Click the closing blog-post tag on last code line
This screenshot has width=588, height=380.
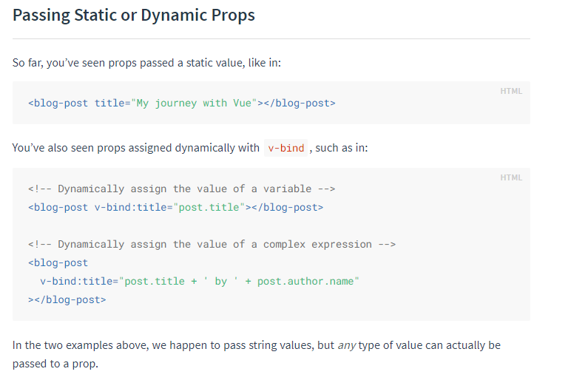click(67, 299)
